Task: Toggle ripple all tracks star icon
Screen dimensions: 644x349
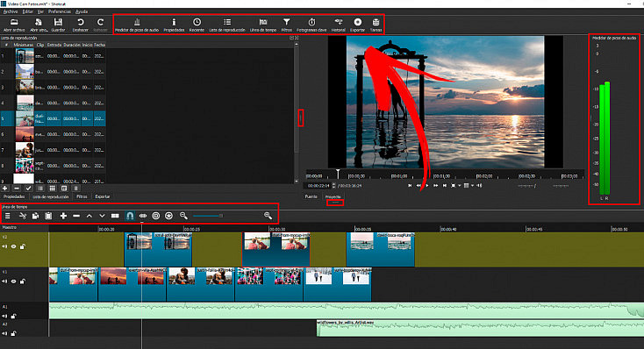Action: (168, 216)
